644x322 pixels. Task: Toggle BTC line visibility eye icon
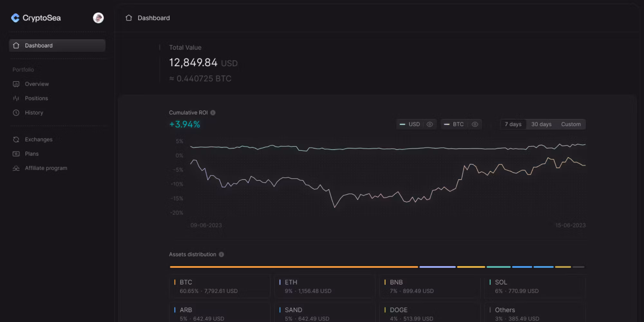click(475, 124)
